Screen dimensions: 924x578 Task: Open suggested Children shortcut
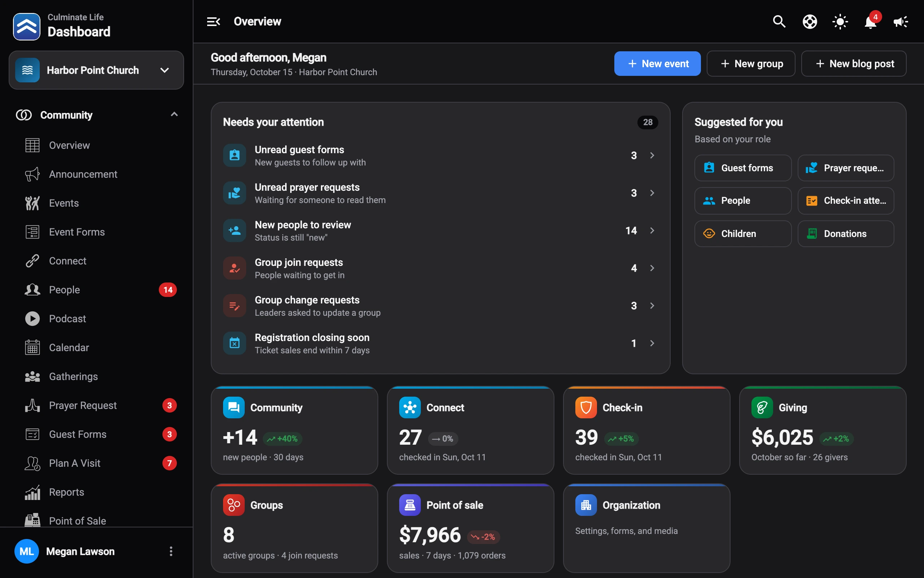click(743, 234)
